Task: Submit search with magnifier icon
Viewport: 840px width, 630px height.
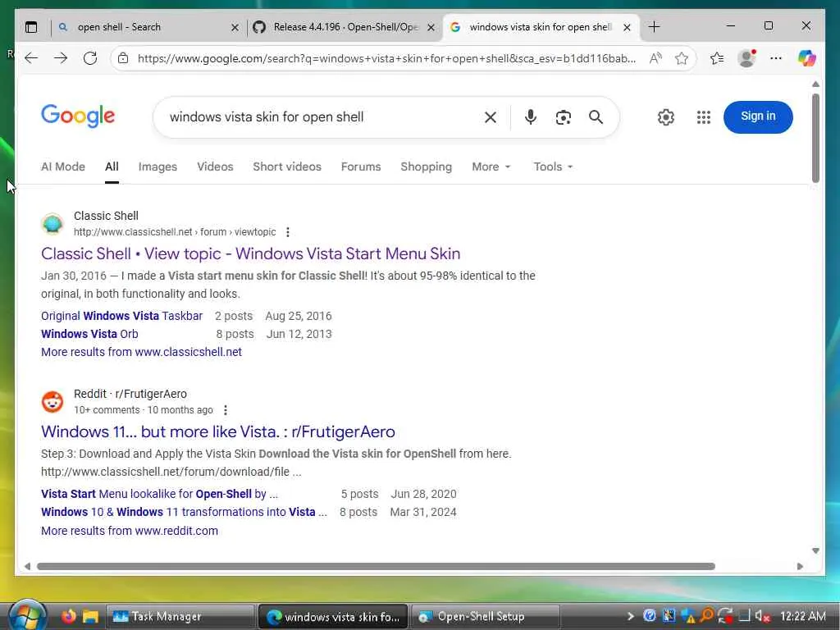Action: [596, 117]
